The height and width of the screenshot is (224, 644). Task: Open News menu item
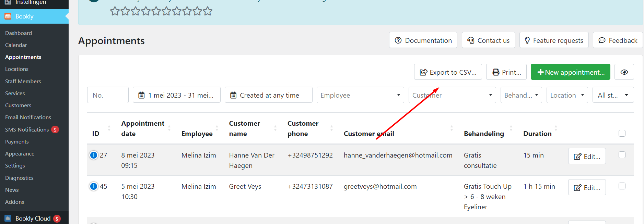(12, 190)
